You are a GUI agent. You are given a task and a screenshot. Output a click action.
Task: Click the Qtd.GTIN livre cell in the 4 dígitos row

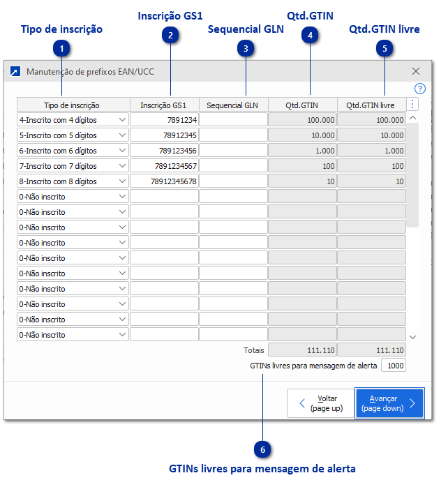tap(371, 119)
